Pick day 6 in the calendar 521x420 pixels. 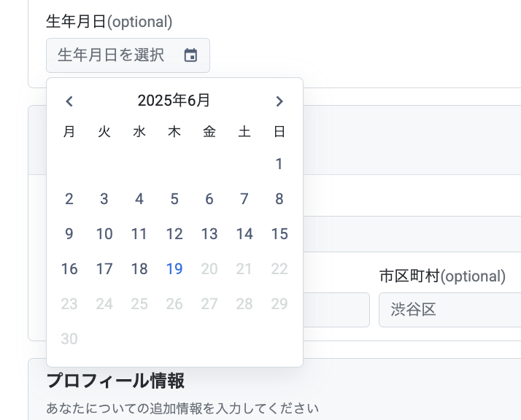(209, 198)
